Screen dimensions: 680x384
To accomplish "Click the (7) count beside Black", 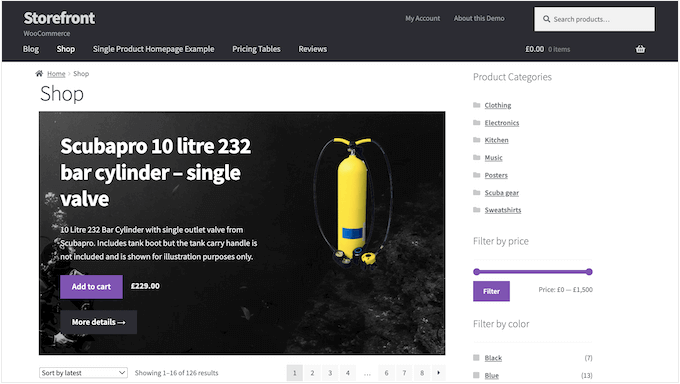I will pyautogui.click(x=588, y=358).
